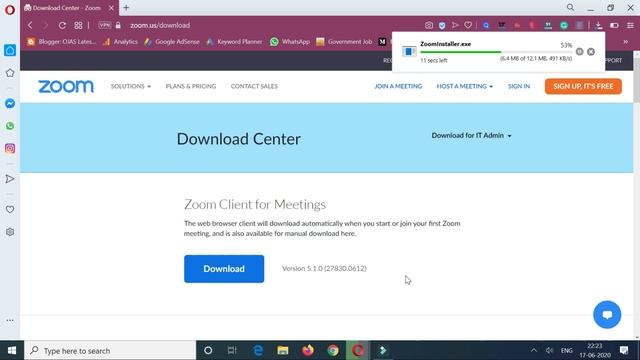The image size is (640, 360).
Task: Click the taskbar search box
Action: point(110,351)
